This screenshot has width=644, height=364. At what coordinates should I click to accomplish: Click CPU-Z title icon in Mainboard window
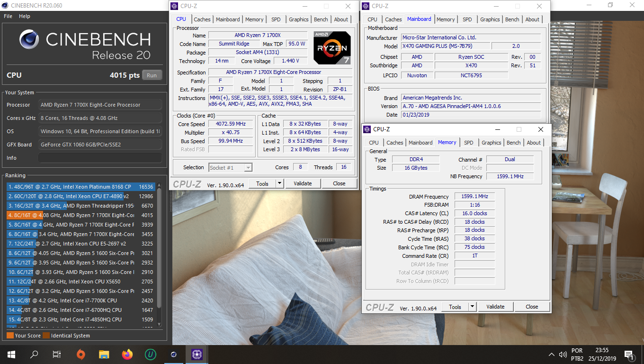[366, 6]
